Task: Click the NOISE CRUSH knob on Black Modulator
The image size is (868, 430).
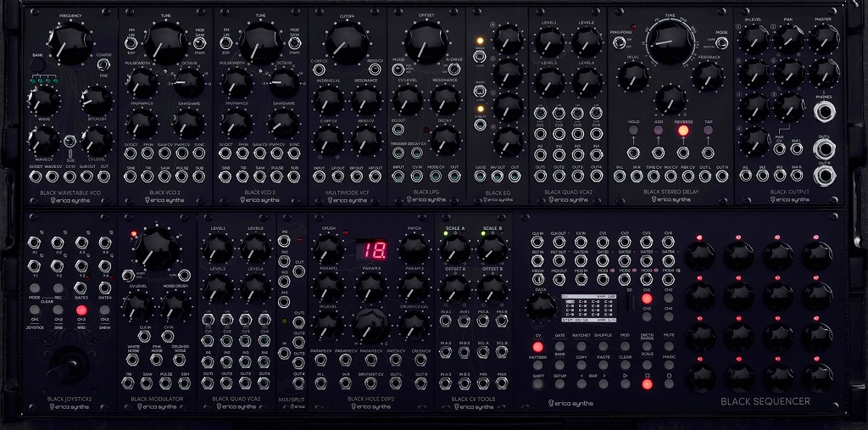Action: pyautogui.click(x=175, y=307)
